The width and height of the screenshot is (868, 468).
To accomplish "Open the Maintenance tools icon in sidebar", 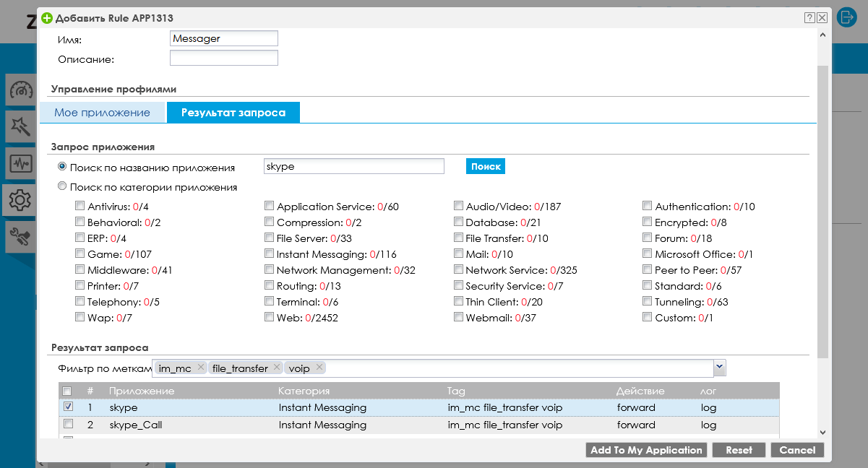I will [21, 235].
